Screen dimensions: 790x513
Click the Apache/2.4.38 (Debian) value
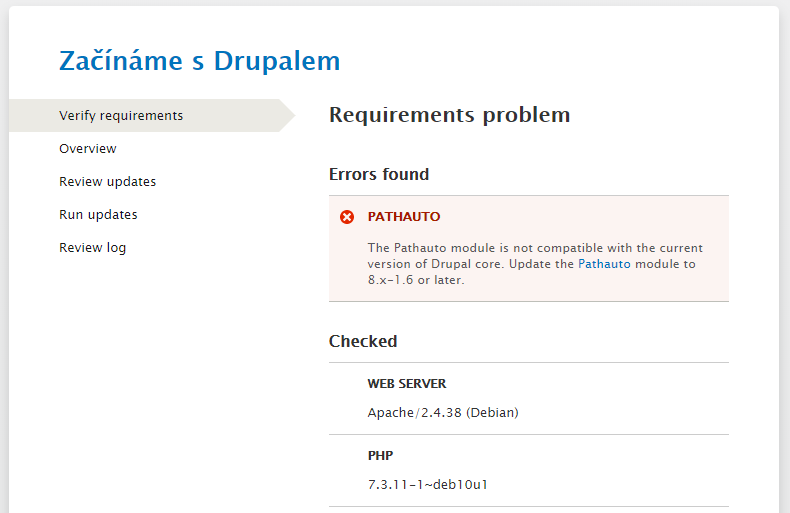click(443, 413)
